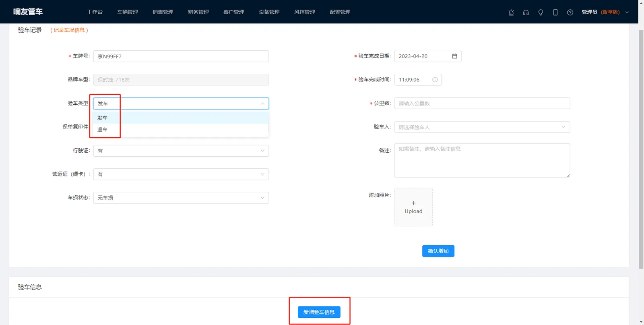This screenshot has width=644, height=325.
Task: Click the lightbulb tips icon
Action: tap(541, 12)
